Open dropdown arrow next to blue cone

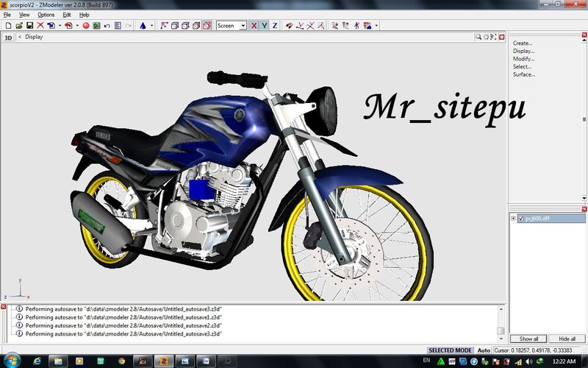[151, 26]
